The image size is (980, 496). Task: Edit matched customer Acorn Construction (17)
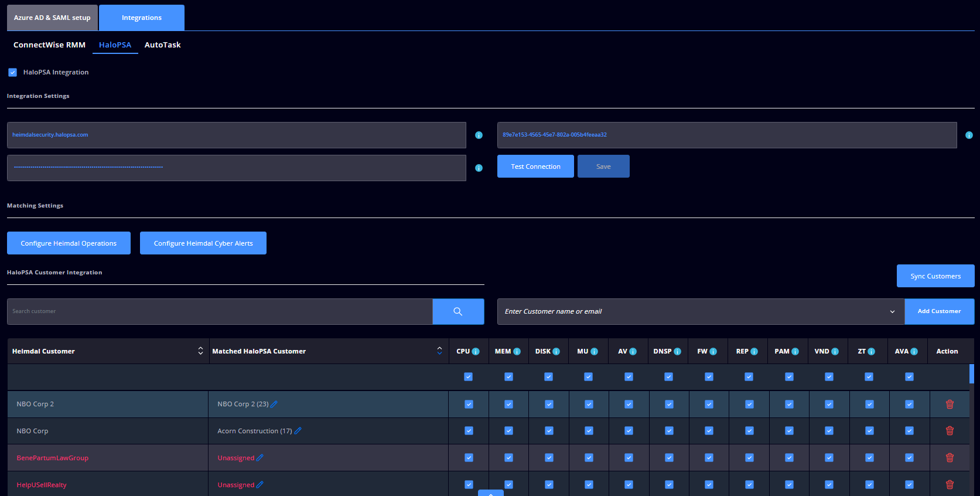tap(298, 431)
